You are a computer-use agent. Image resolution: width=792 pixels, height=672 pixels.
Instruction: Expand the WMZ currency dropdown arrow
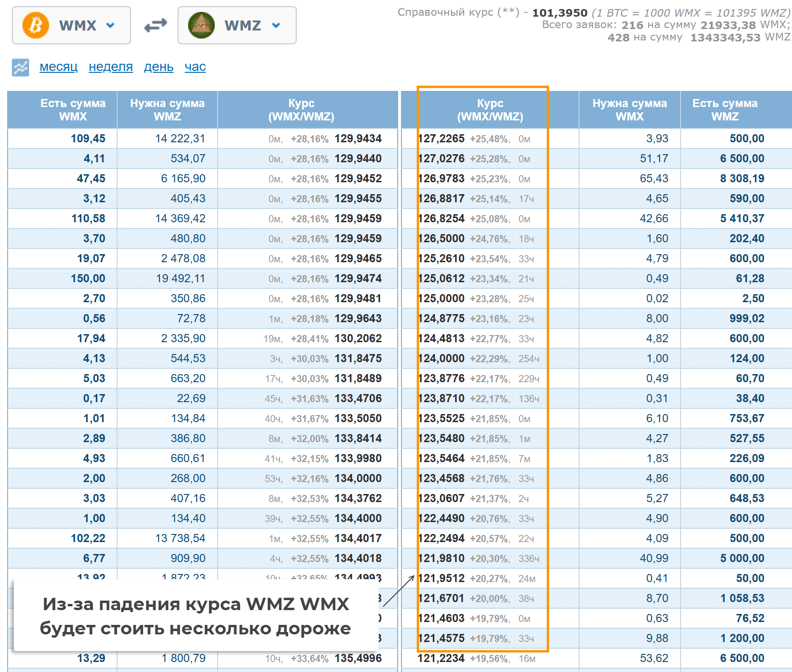tap(276, 25)
